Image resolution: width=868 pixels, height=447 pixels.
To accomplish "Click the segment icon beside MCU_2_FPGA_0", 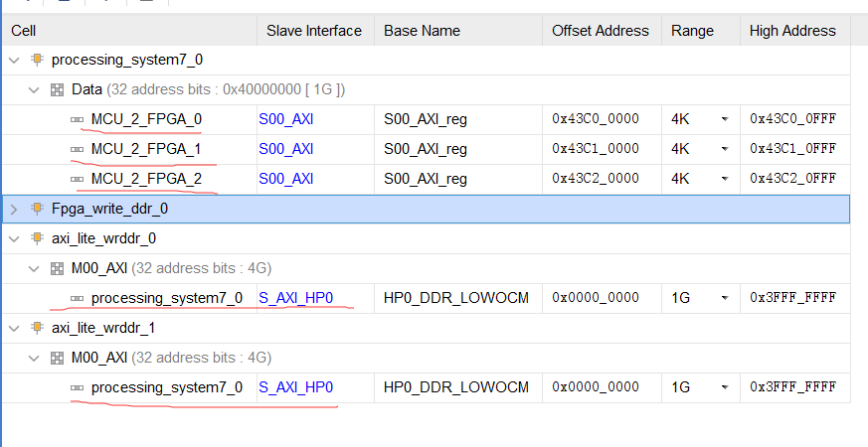I will click(77, 119).
